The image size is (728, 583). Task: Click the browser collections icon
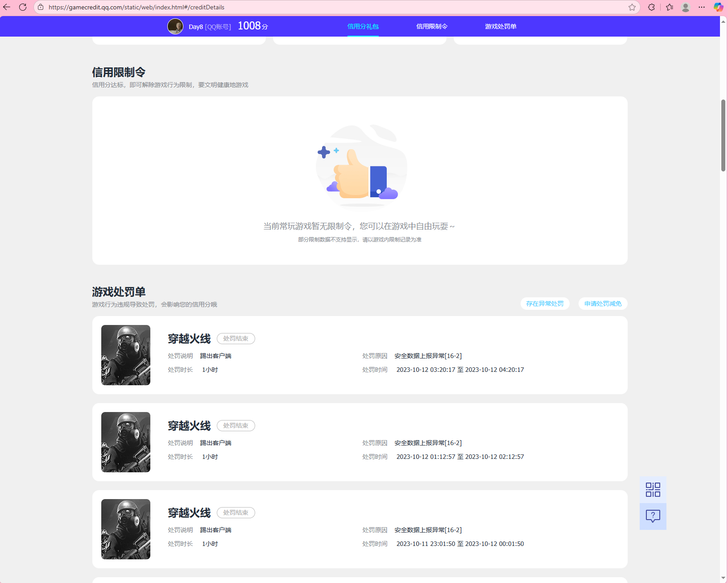pos(669,7)
